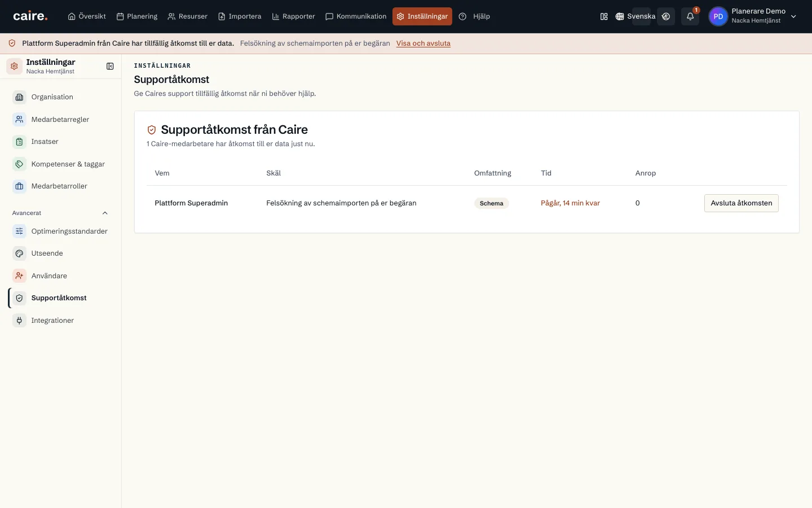Click 'Plattform Superadmin' in the table

coord(191,203)
